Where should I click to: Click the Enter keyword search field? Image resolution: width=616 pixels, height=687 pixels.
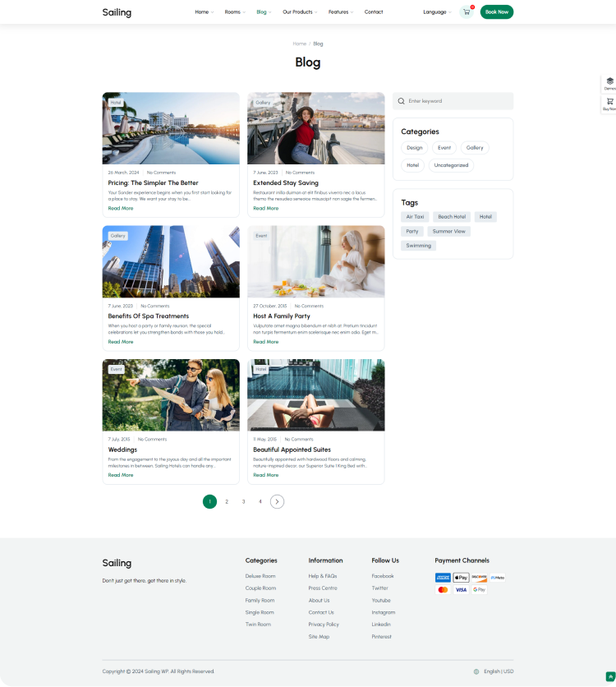point(453,101)
